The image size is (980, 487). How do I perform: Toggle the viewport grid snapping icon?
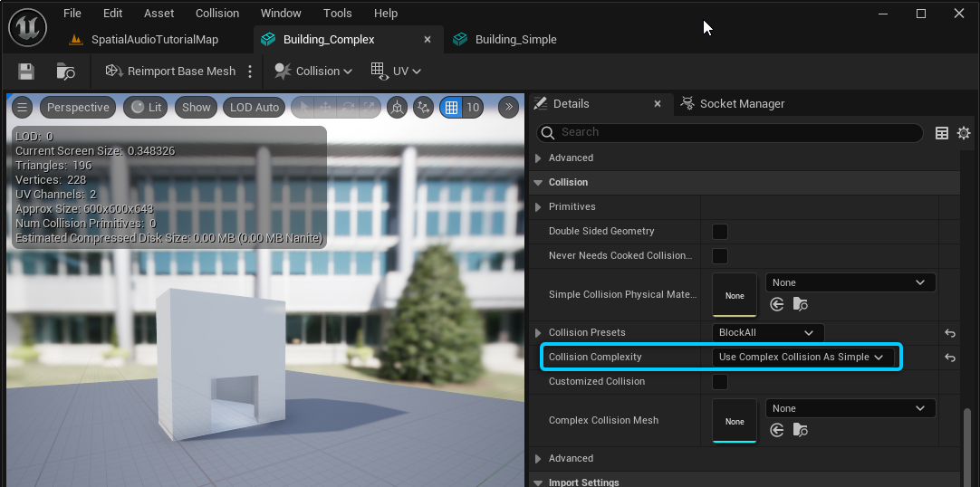(x=451, y=108)
